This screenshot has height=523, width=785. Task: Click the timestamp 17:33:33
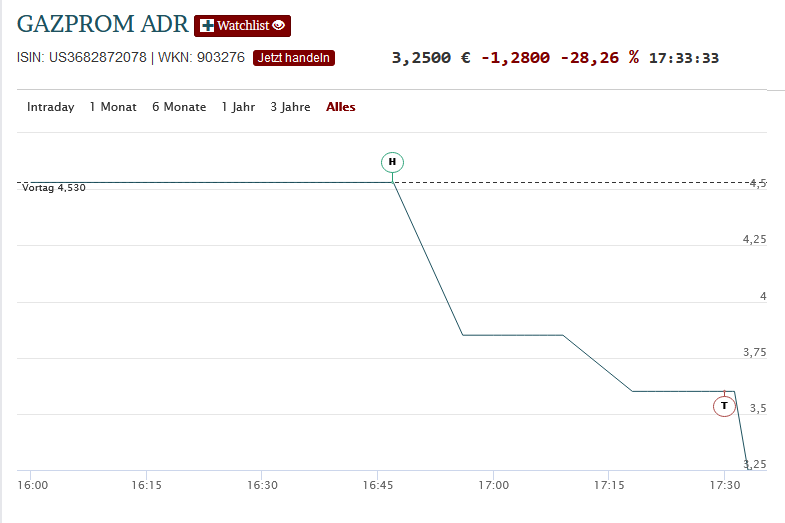tap(684, 58)
